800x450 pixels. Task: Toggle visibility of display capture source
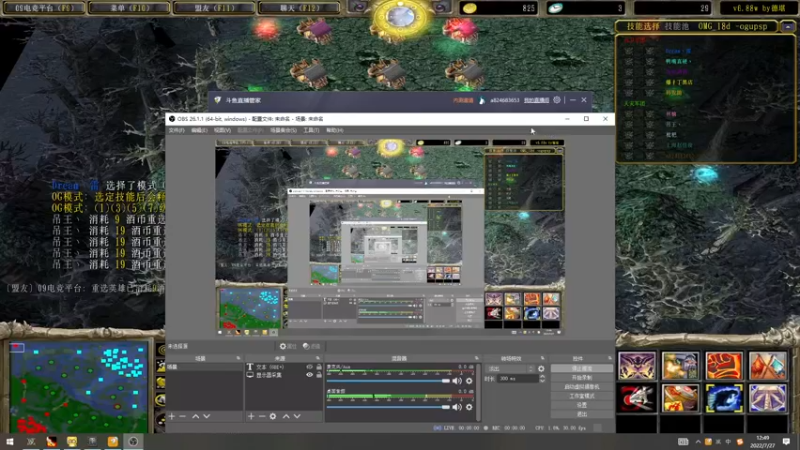[x=309, y=375]
